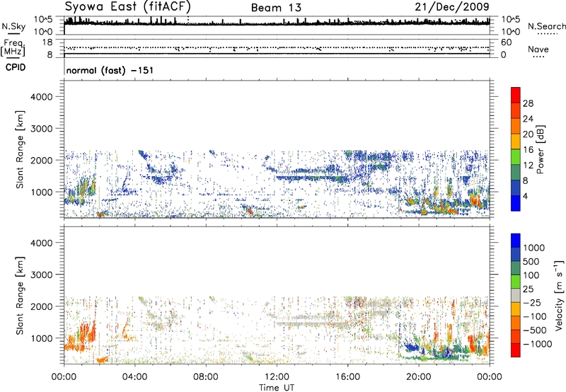Click the 'N.Search' legend label
This screenshot has width=566, height=392.
546,26
